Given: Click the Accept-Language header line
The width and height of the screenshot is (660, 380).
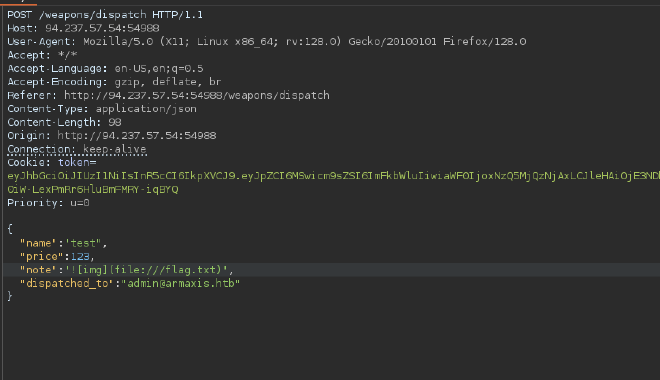Looking at the screenshot, I should (105, 69).
